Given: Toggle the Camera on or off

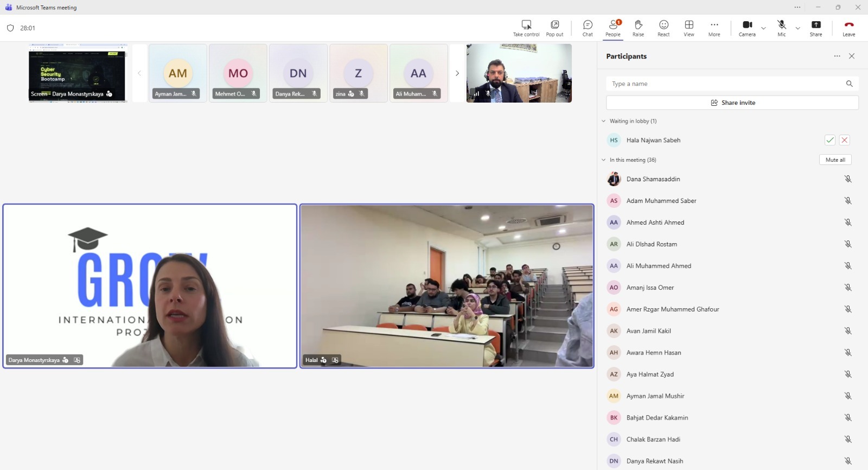Looking at the screenshot, I should tap(747, 28).
